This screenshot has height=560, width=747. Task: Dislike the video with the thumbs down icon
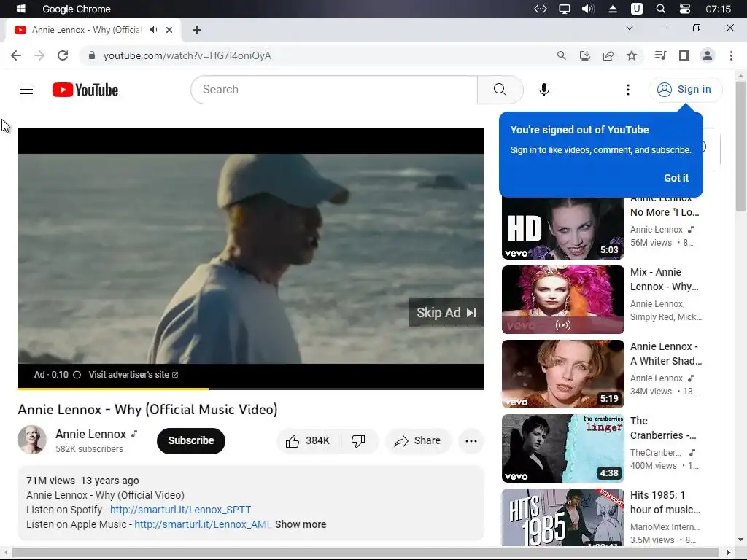[x=359, y=441]
